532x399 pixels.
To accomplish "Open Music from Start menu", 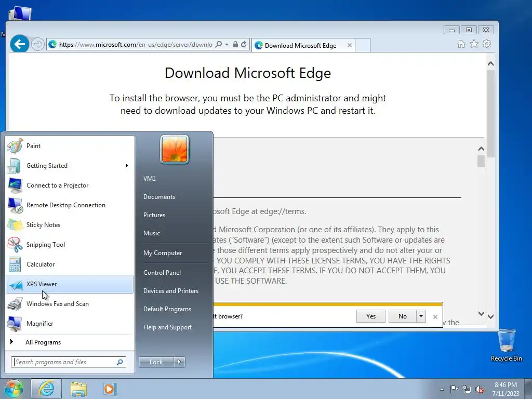I will coord(152,233).
